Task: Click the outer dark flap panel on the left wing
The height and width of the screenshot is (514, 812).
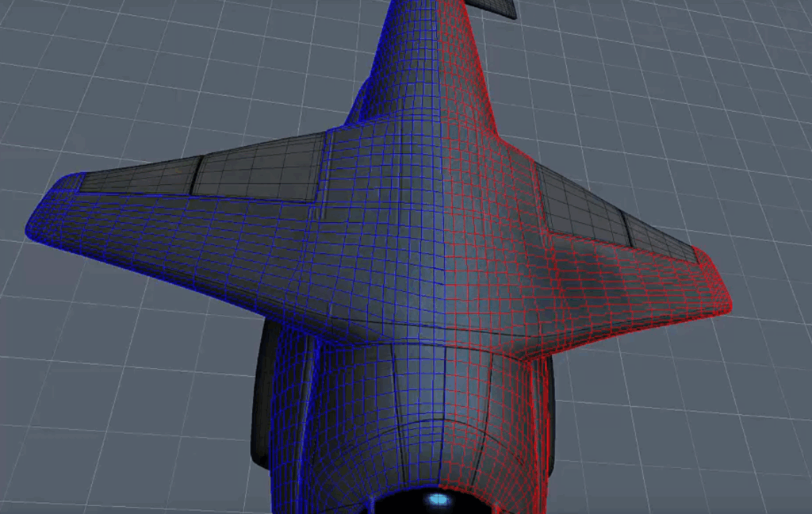Action: (136, 176)
